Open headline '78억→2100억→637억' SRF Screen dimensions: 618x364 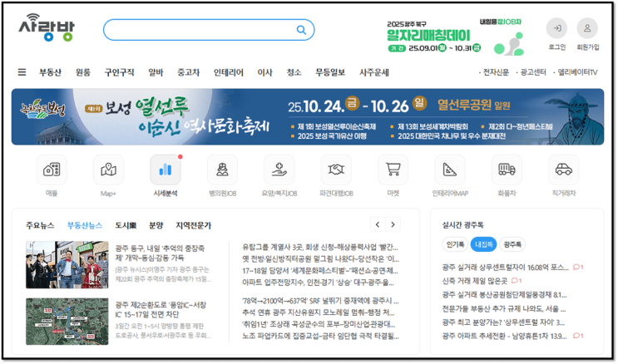click(x=320, y=301)
